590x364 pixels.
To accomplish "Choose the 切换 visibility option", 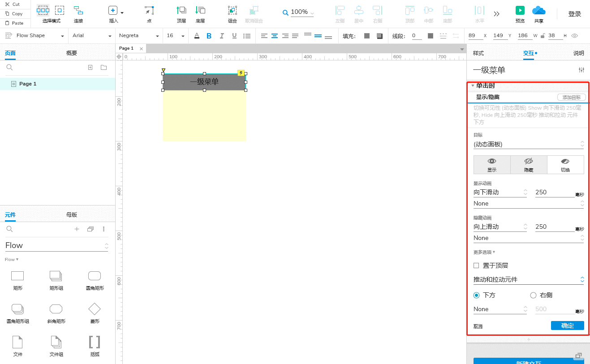I will click(x=565, y=165).
